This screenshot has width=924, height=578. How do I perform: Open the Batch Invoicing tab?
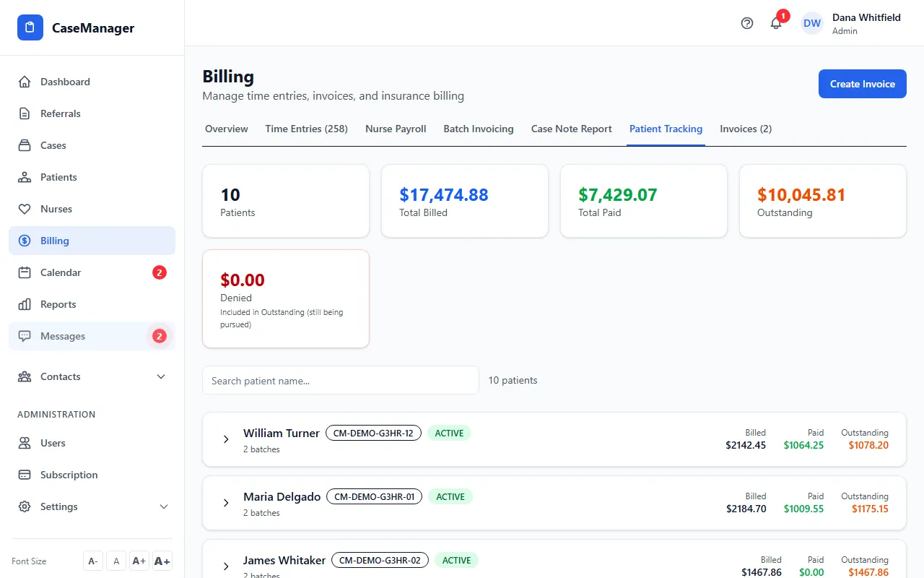[x=479, y=129]
